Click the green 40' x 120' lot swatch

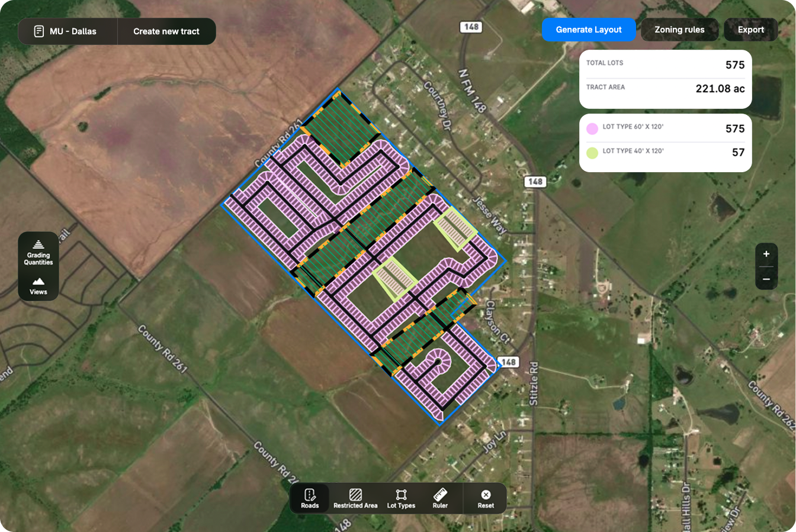click(x=592, y=153)
